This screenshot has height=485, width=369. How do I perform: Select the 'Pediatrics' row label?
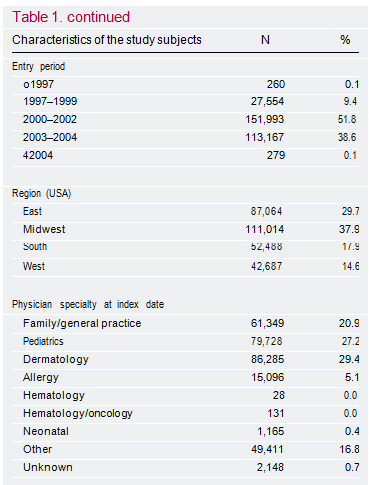coord(43,341)
